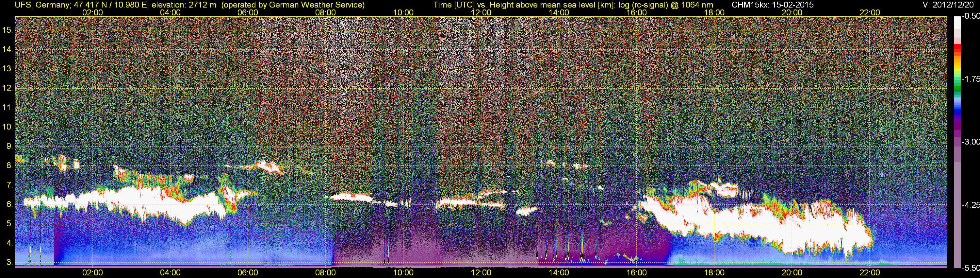Click the 02:00 label on the lower time axis
The height and width of the screenshot is (278, 980).
click(x=92, y=273)
